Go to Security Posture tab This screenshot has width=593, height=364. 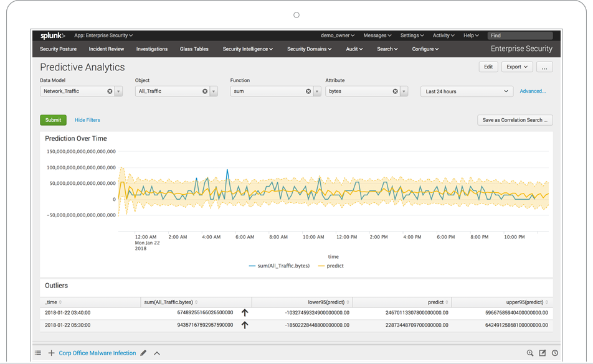[59, 49]
